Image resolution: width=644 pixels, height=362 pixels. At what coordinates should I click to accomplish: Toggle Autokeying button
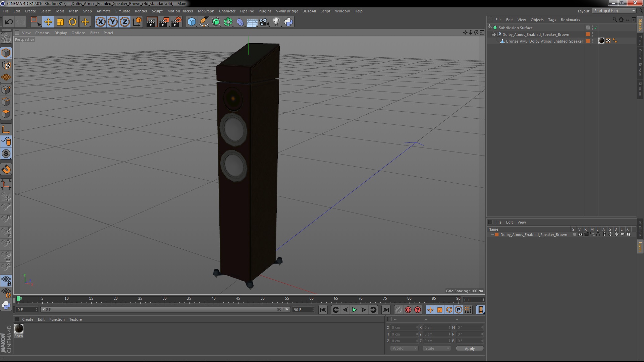pos(408,310)
